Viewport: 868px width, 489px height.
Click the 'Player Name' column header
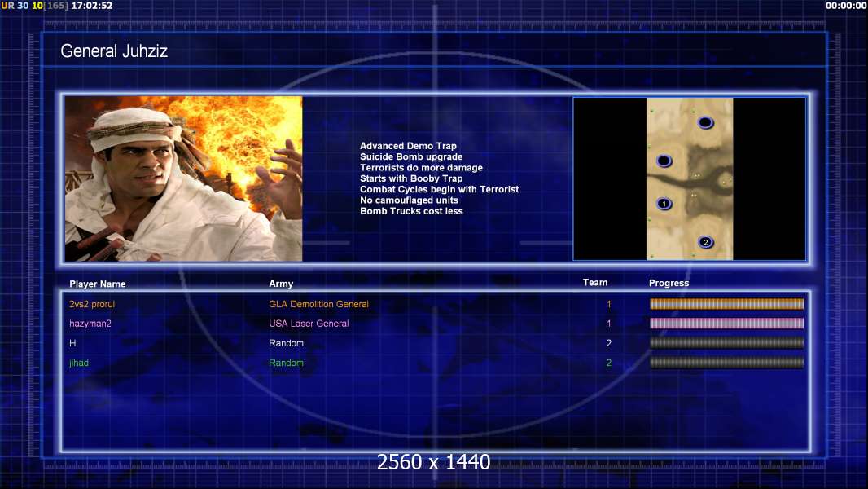point(98,284)
